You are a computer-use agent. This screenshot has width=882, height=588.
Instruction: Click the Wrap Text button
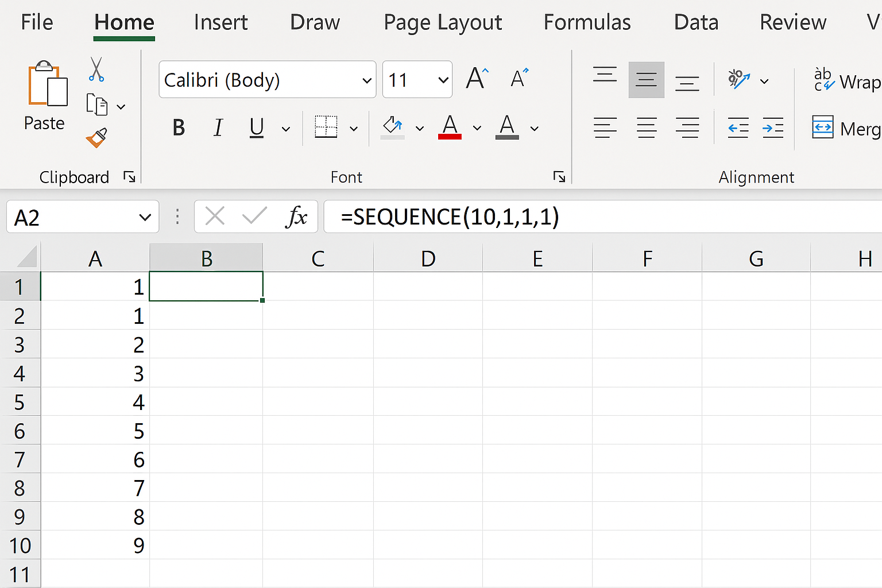point(847,80)
